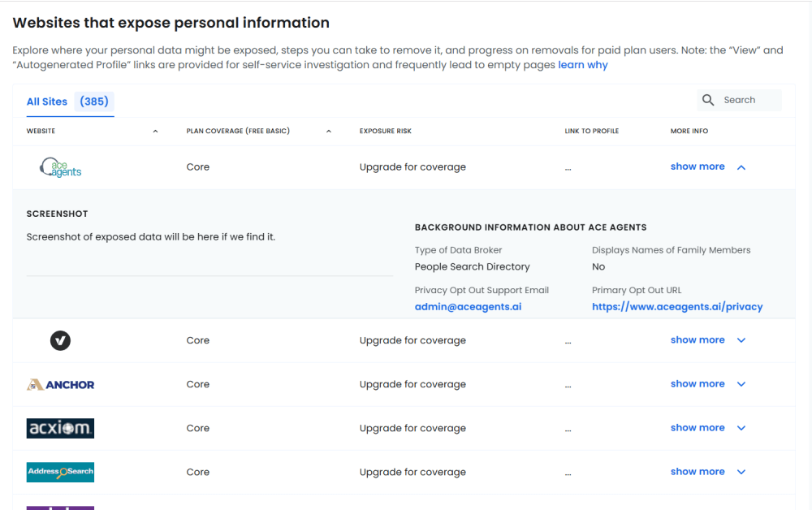Image resolution: width=812 pixels, height=510 pixels.
Task: Collapse the Ace Agents row chevron
Action: coord(741,167)
